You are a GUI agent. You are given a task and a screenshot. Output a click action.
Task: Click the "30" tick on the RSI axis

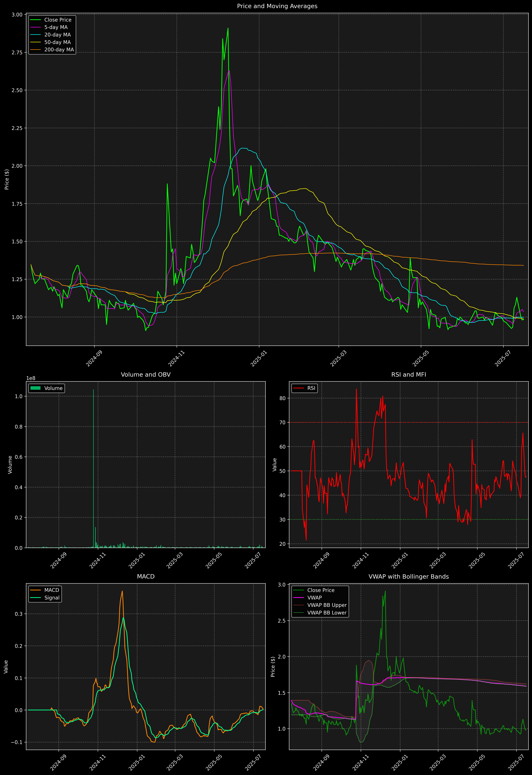(283, 520)
